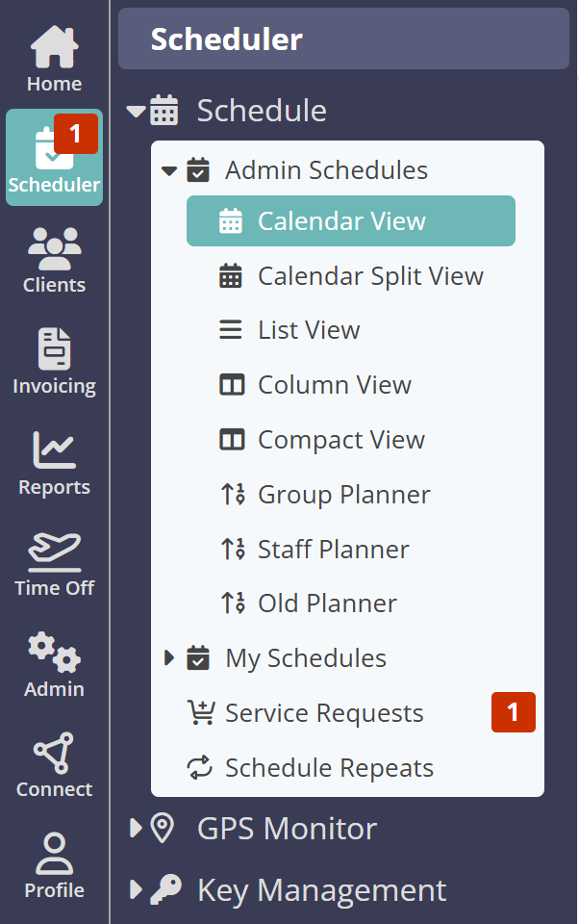Open Service Requests link
The width and height of the screenshot is (579, 924).
point(323,713)
